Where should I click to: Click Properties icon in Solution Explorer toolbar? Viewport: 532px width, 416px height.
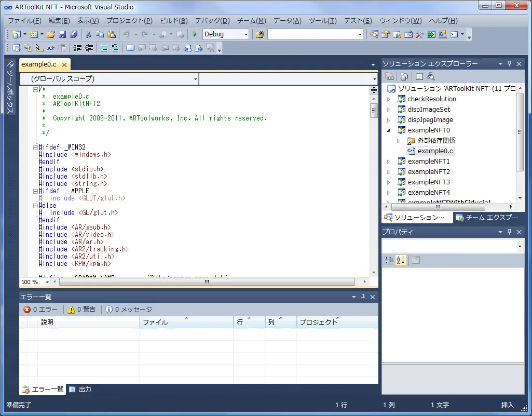point(389,77)
